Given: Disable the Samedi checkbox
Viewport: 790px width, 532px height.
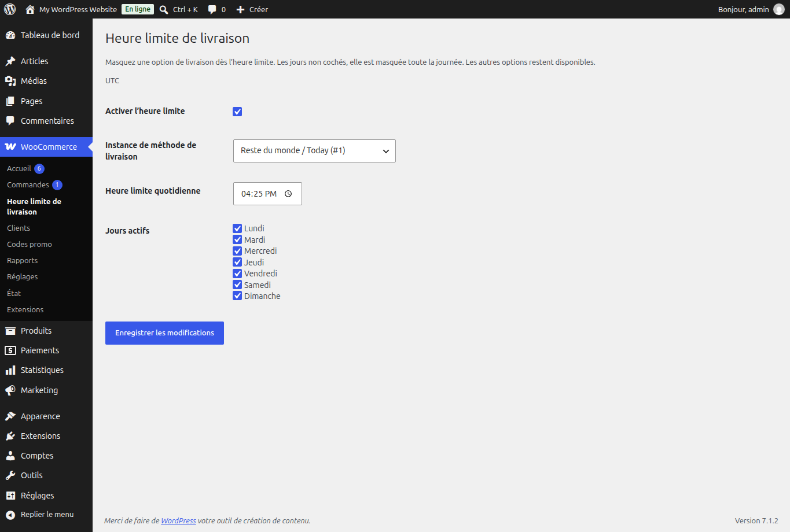Looking at the screenshot, I should tap(237, 285).
